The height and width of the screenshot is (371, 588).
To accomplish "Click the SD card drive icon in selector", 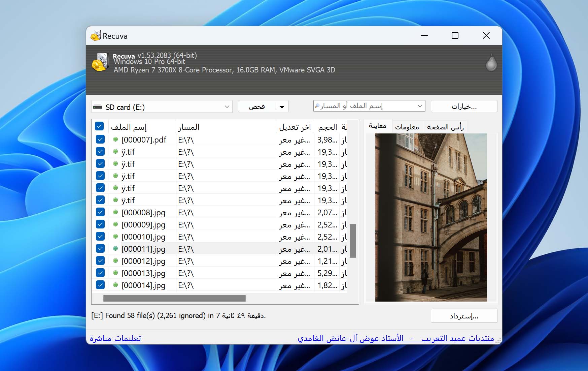I will [98, 107].
